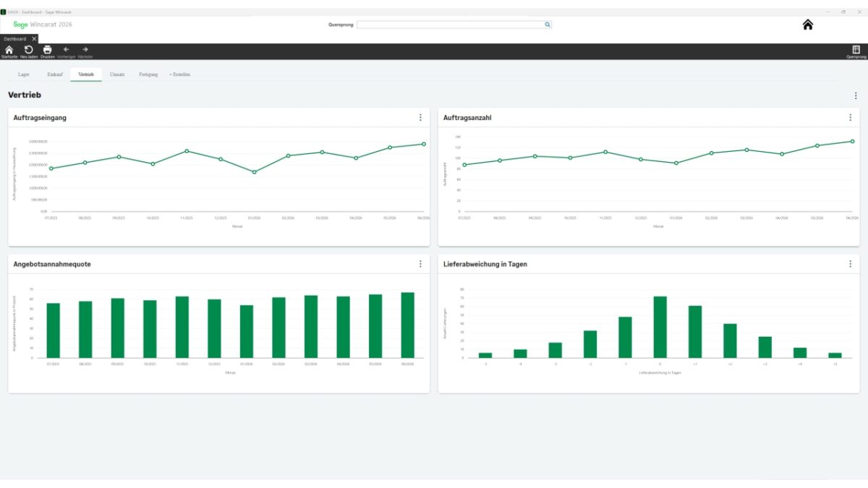Click the + Erstellen button
The height and width of the screenshot is (488, 868).
point(179,74)
